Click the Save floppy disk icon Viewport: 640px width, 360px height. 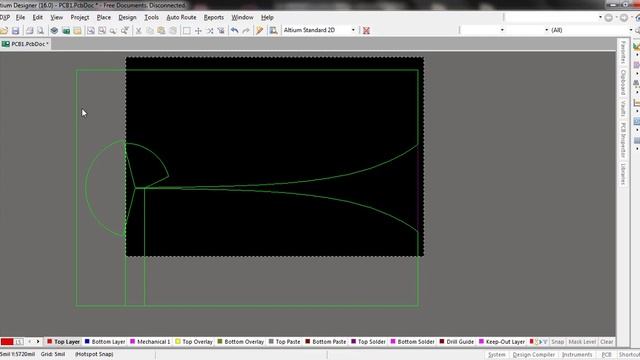coord(16,31)
